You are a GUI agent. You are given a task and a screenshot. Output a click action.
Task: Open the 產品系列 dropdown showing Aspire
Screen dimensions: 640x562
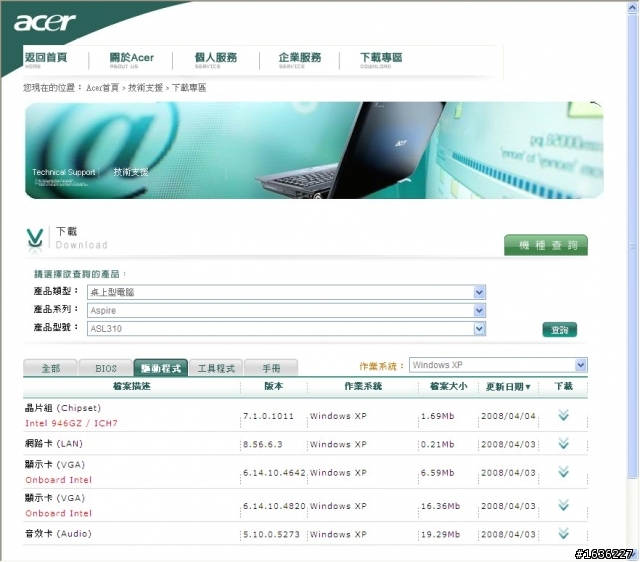pos(286,311)
